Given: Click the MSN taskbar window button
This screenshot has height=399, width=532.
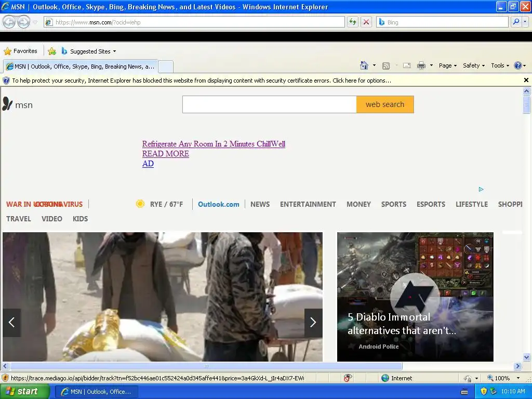Looking at the screenshot, I should coord(96,392).
